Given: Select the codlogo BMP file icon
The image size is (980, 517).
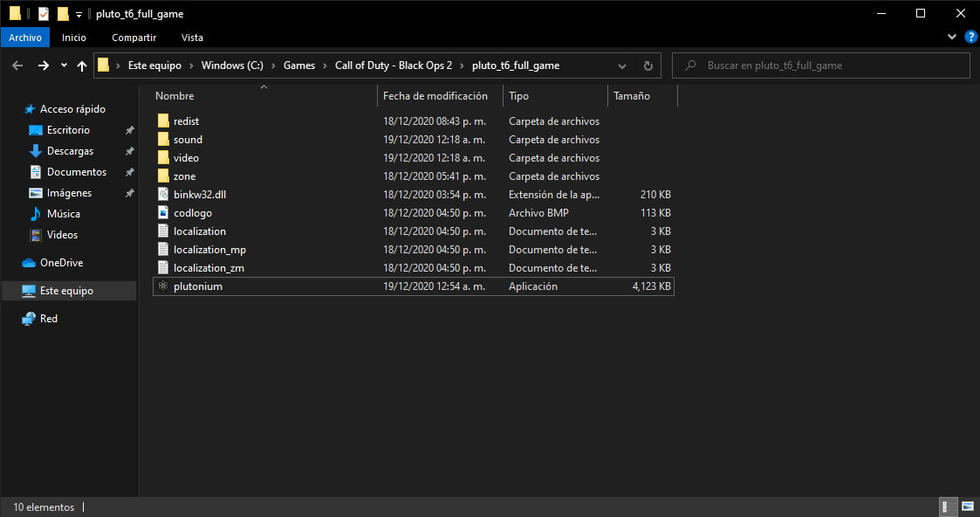Looking at the screenshot, I should coord(163,212).
